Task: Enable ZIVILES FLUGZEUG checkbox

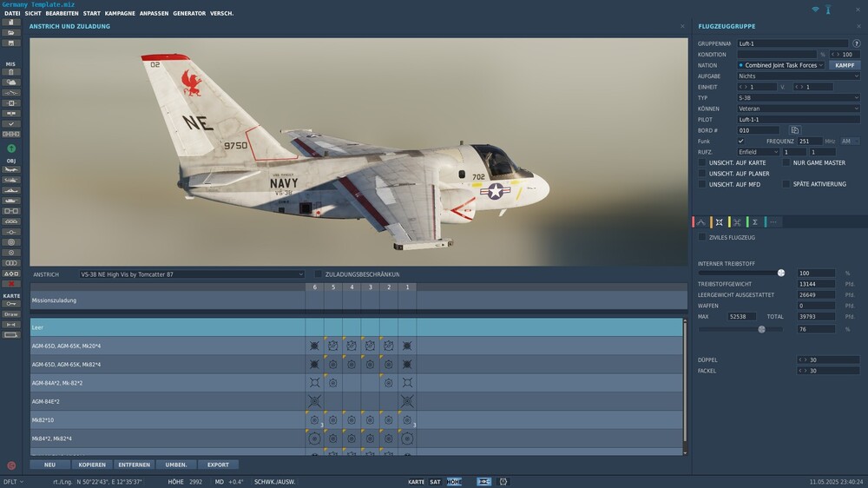Action: 702,237
